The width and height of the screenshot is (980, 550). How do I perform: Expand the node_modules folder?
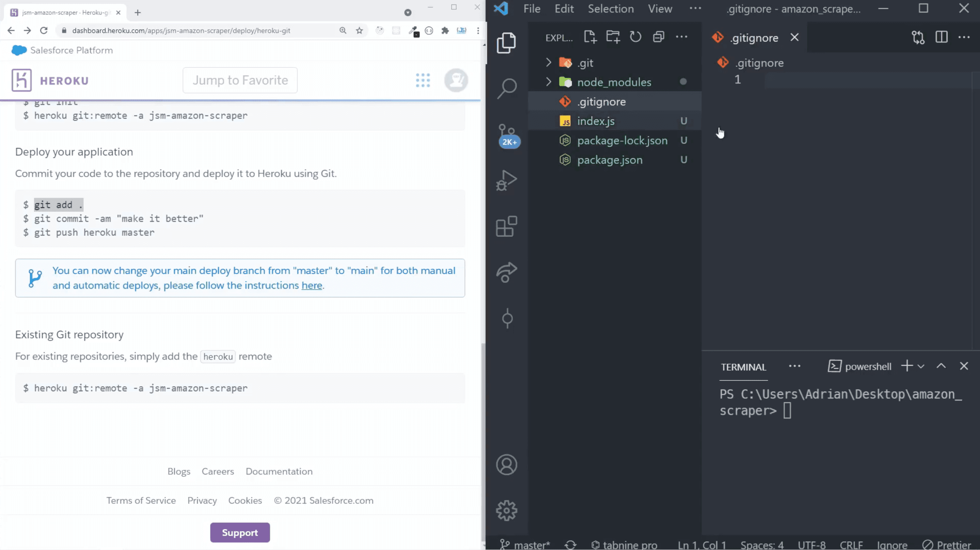(548, 82)
